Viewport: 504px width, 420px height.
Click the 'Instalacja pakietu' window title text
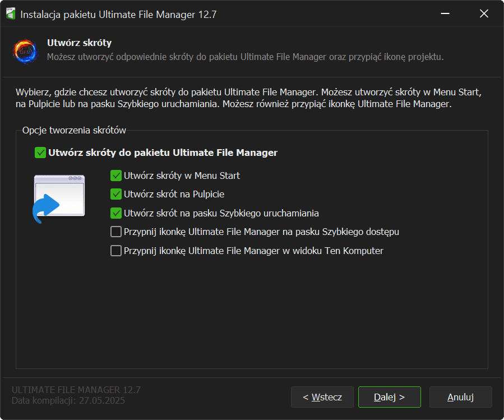118,15
